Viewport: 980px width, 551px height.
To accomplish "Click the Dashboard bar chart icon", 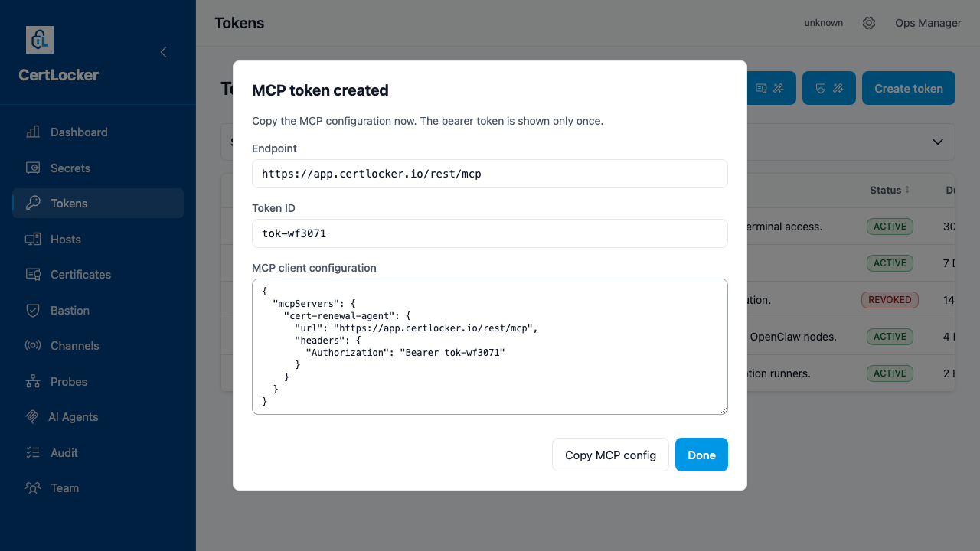I will 33,132.
